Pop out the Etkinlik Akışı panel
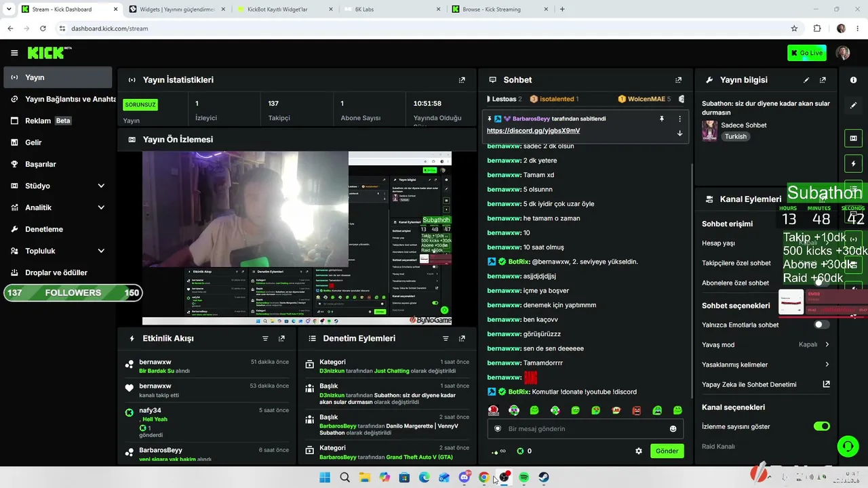 pyautogui.click(x=281, y=338)
